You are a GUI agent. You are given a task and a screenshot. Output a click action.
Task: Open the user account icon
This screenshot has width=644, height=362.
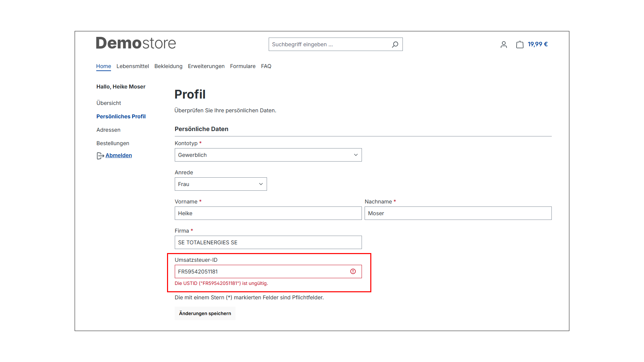503,45
